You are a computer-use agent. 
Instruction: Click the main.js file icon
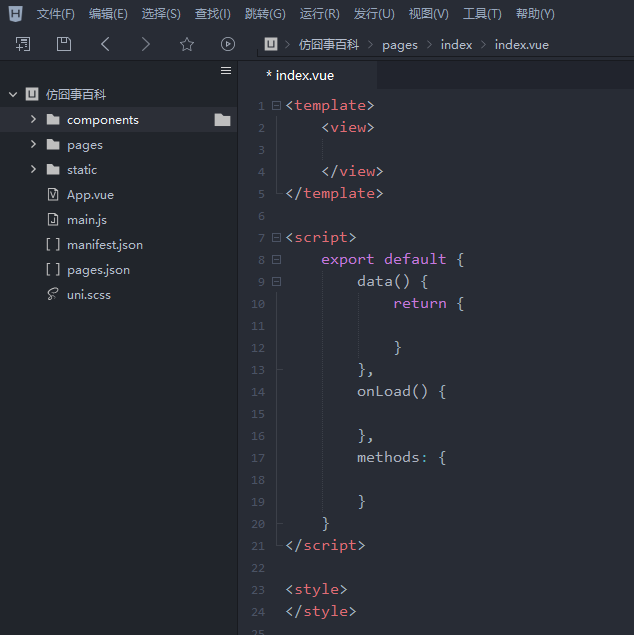(x=53, y=219)
